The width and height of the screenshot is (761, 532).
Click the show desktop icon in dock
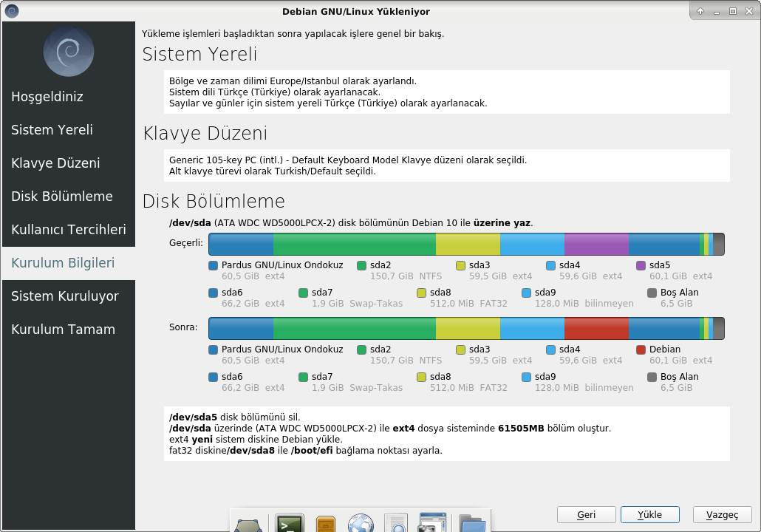click(x=248, y=525)
